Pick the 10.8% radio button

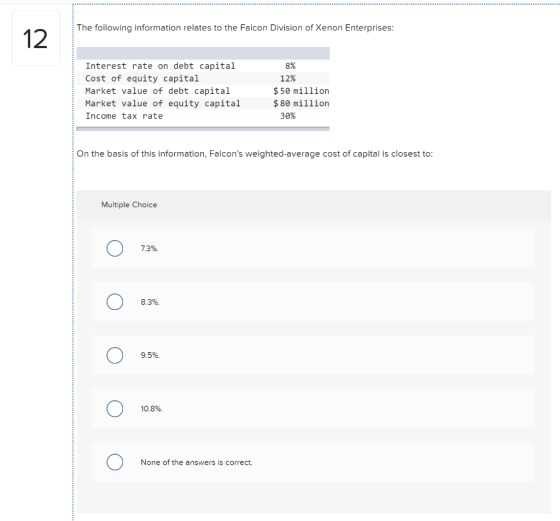click(115, 409)
